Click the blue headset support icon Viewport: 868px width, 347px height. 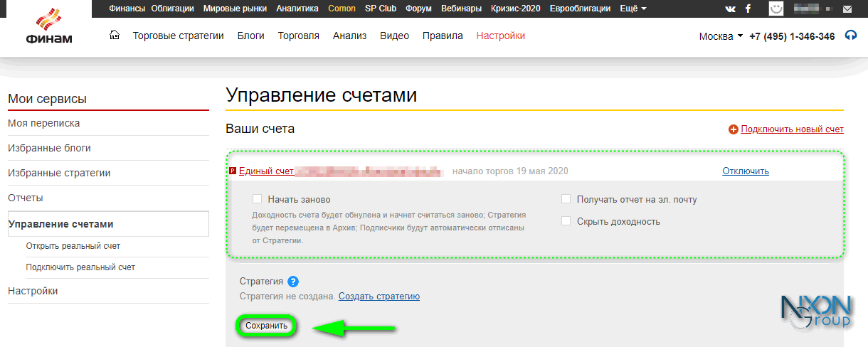click(x=850, y=36)
